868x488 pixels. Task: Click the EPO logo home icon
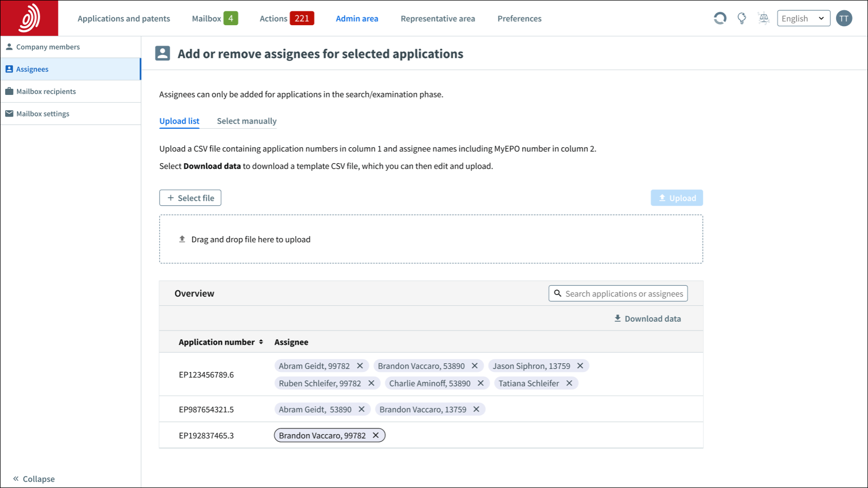(29, 18)
